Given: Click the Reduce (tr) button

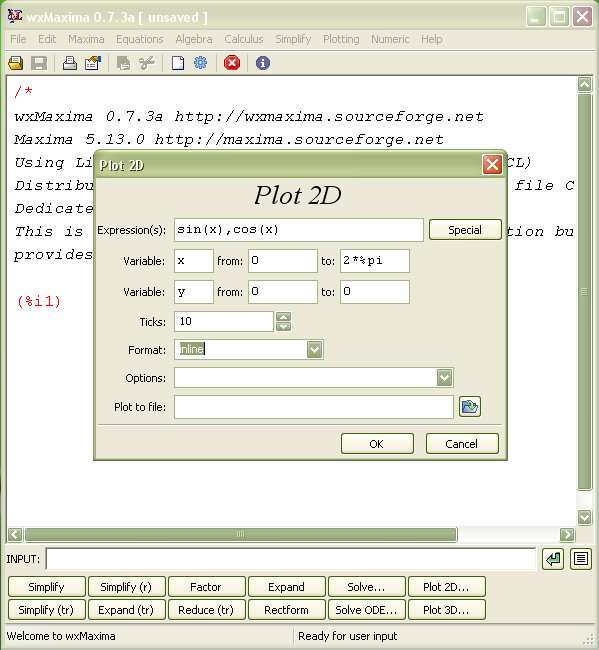Looking at the screenshot, I should (x=206, y=610).
